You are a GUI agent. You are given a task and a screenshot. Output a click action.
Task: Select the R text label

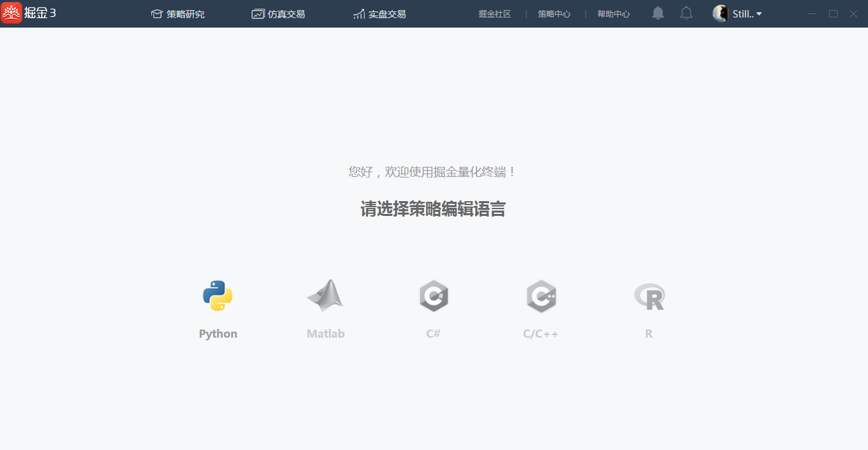(x=649, y=334)
